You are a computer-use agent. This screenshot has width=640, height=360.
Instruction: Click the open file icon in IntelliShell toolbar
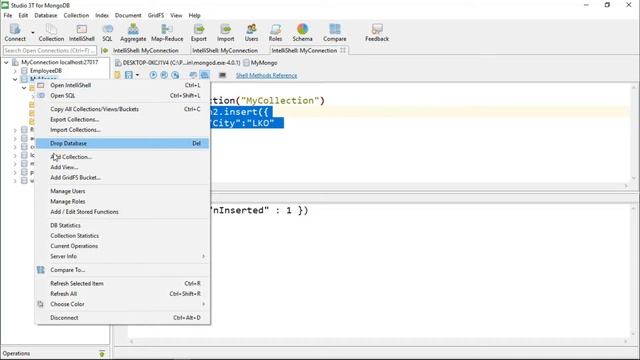tap(118, 75)
